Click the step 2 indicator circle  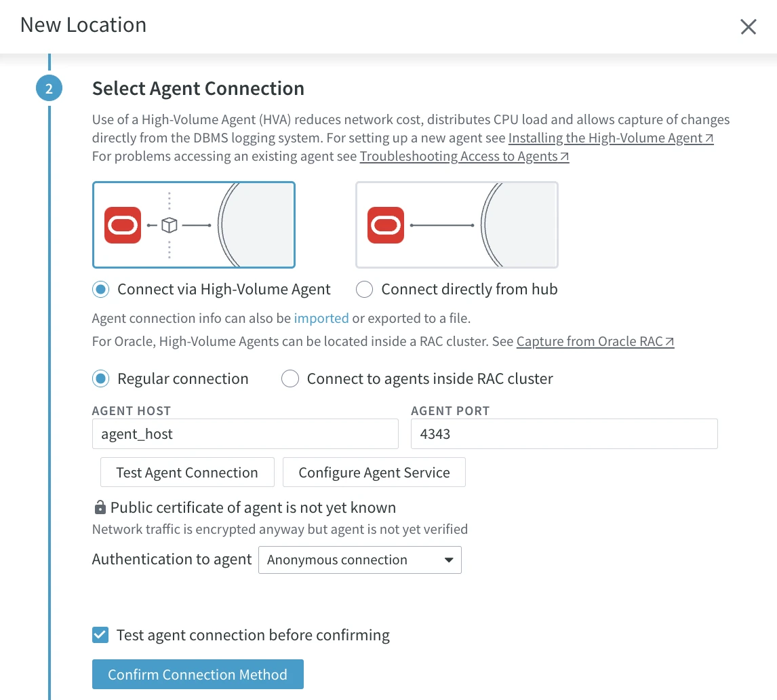point(48,87)
